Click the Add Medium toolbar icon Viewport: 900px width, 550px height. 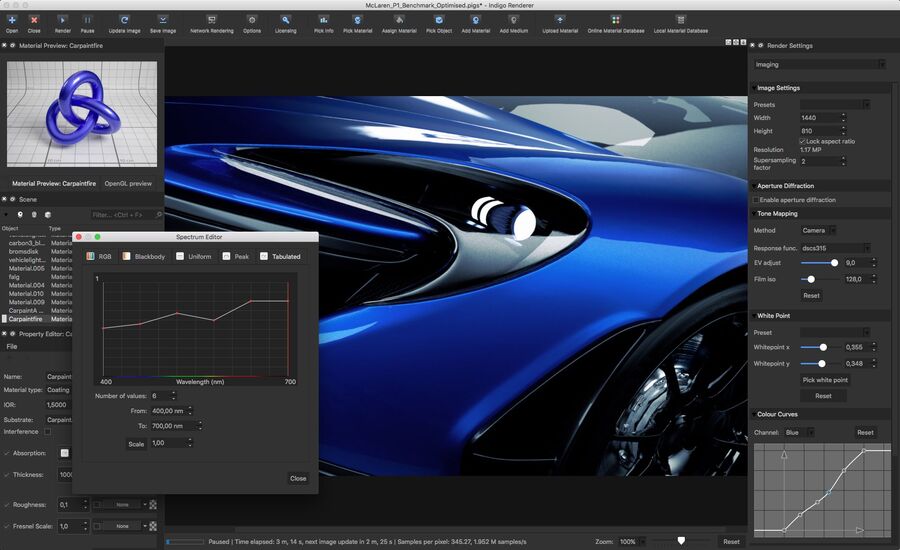click(x=514, y=20)
